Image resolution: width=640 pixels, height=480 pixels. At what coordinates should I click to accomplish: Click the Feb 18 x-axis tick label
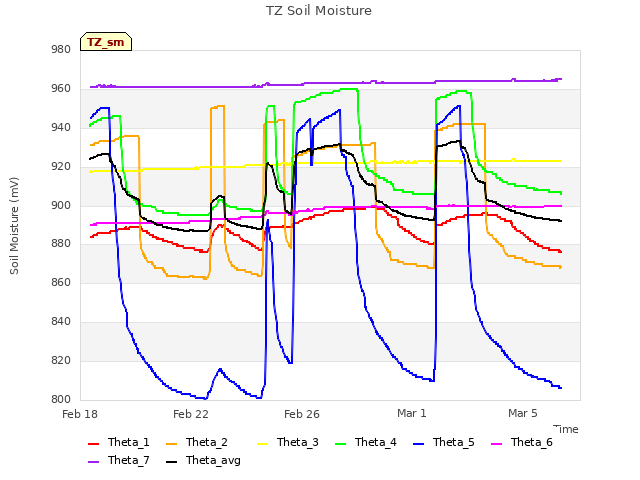(x=80, y=414)
